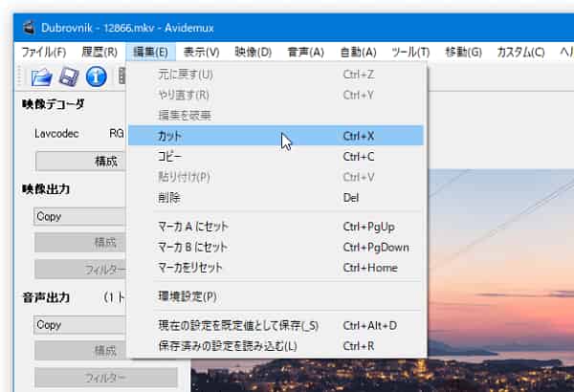
Task: Open the ファイル(F) menu
Action: click(x=44, y=52)
